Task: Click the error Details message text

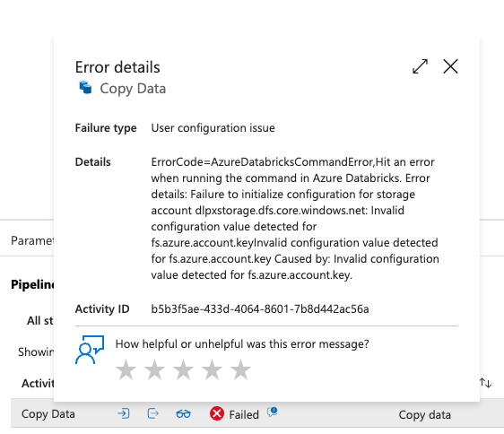Action: [x=295, y=218]
